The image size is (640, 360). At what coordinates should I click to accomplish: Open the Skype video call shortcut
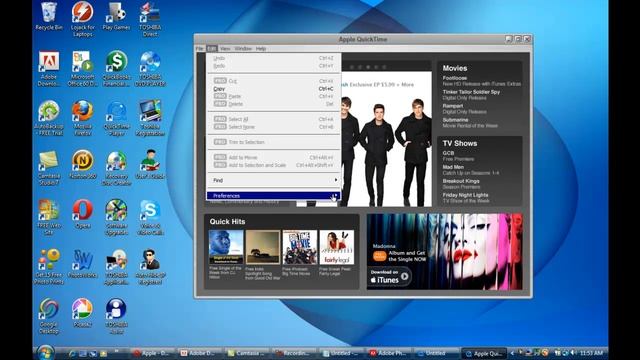coord(150,217)
